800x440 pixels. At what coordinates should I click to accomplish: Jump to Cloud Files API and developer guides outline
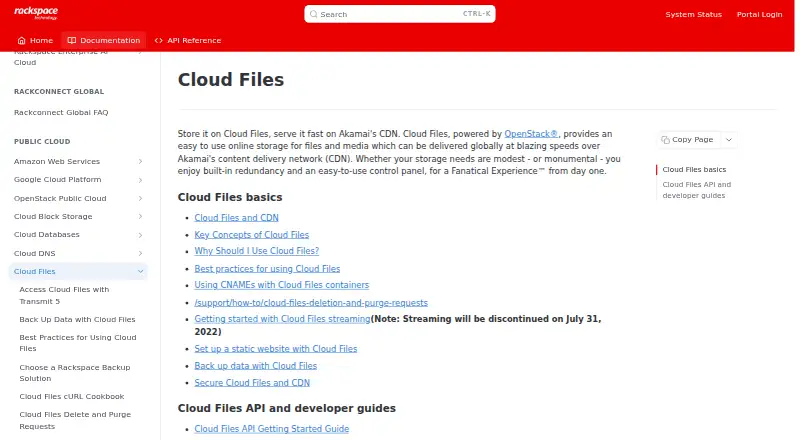[x=696, y=190]
